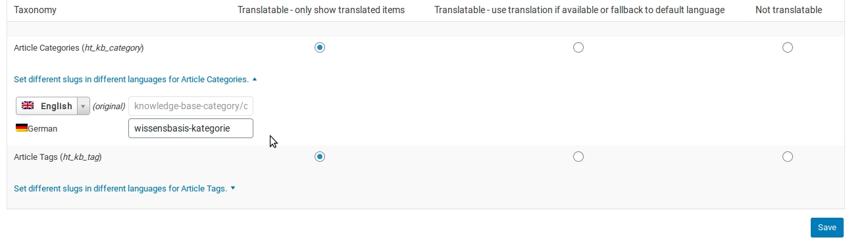
Task: Click the collapse triangle after Article Categories slug link
Action: pos(255,79)
